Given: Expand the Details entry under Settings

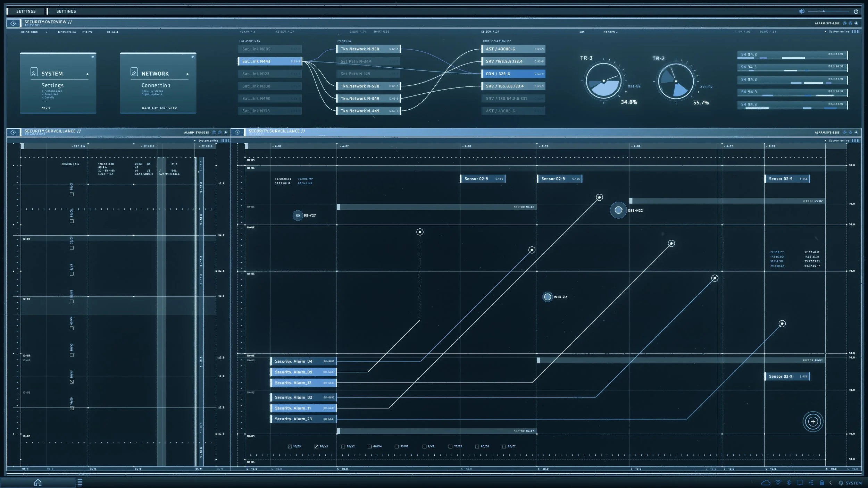Looking at the screenshot, I should pyautogui.click(x=48, y=98).
